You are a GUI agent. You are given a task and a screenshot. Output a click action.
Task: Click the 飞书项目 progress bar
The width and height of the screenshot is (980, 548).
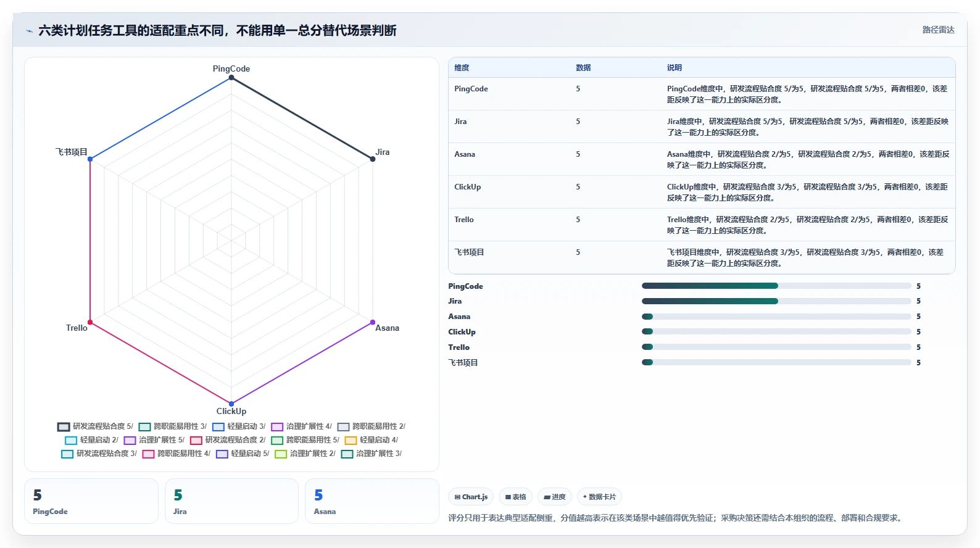point(776,362)
